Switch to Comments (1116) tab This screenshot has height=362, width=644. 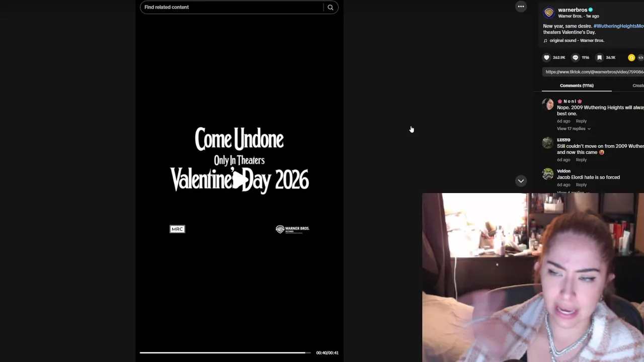577,85
